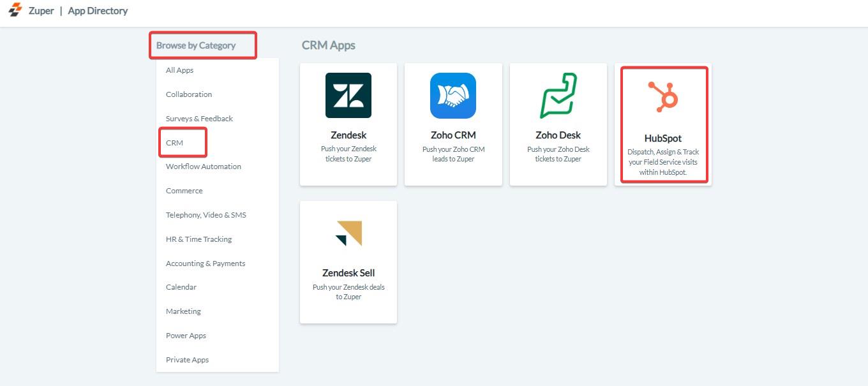
Task: Open the Zendesk Sell icon
Action: pos(348,234)
